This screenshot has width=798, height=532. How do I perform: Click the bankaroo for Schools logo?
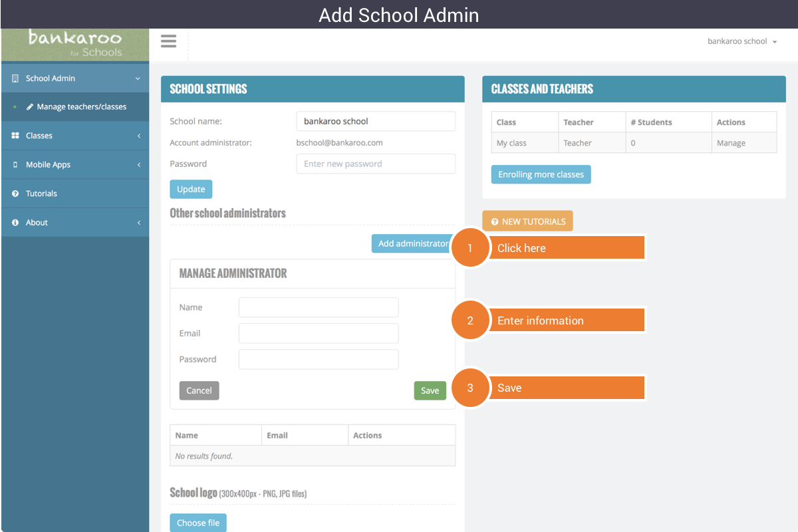click(74, 44)
